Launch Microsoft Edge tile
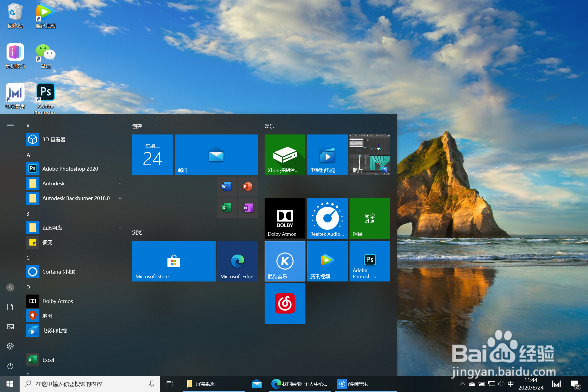 [x=237, y=261]
